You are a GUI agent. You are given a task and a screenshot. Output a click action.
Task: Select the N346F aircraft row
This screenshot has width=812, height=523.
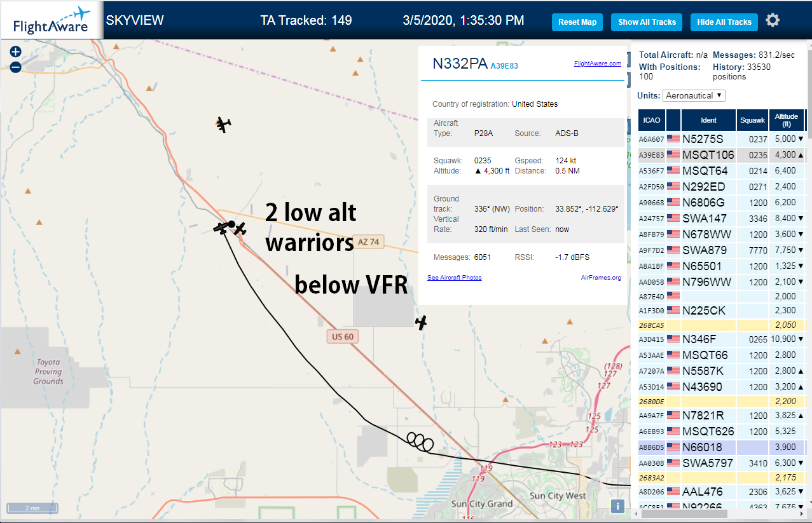pos(722,339)
